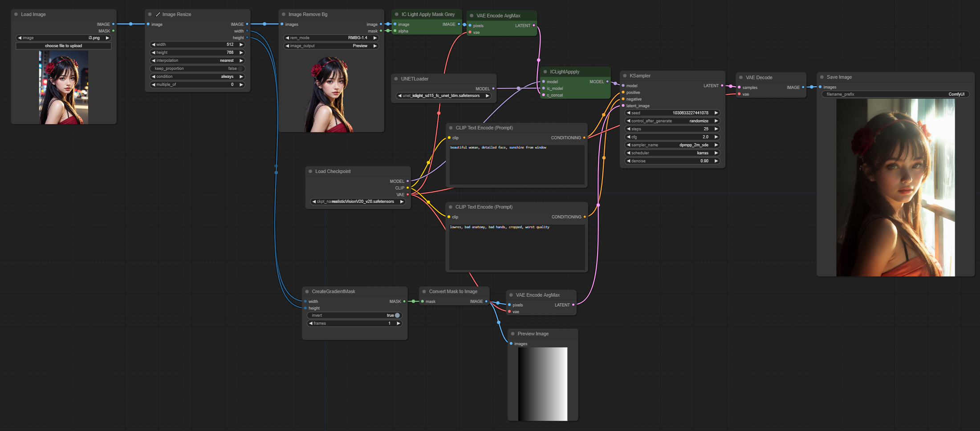The width and height of the screenshot is (980, 431).
Task: Disable the invert toggle in CreateGradientMask
Action: point(397,315)
